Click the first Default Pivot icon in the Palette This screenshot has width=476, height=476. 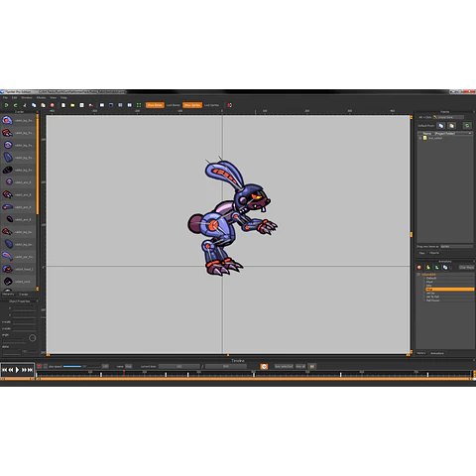[x=441, y=126]
